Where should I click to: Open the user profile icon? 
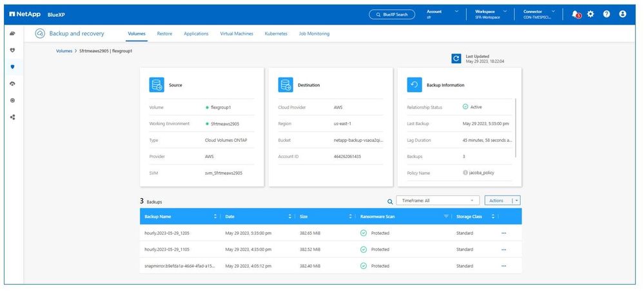click(623, 14)
